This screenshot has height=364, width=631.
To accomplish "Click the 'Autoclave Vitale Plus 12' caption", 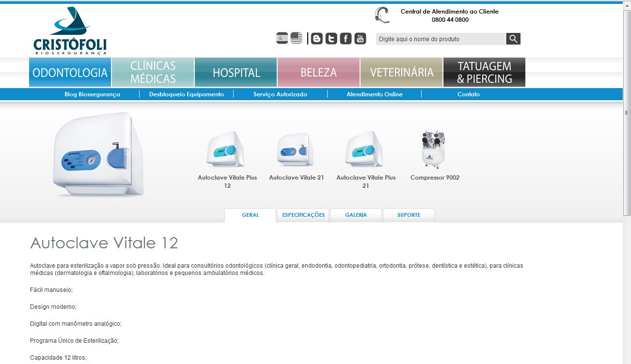I will click(x=227, y=182).
